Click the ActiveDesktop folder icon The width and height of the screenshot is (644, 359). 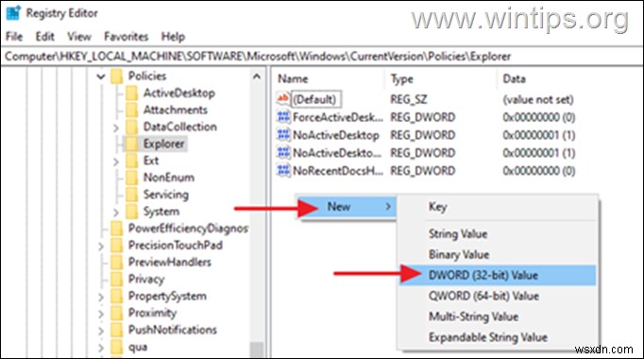(132, 94)
